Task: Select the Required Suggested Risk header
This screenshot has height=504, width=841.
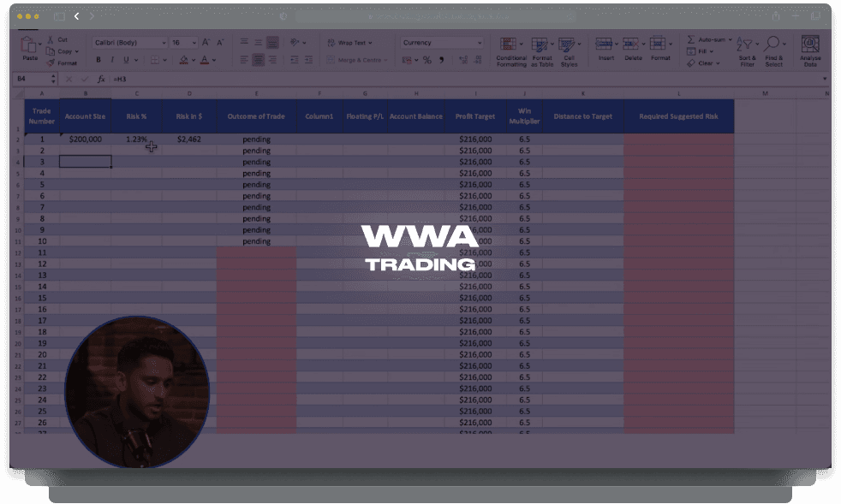Action: click(x=678, y=116)
